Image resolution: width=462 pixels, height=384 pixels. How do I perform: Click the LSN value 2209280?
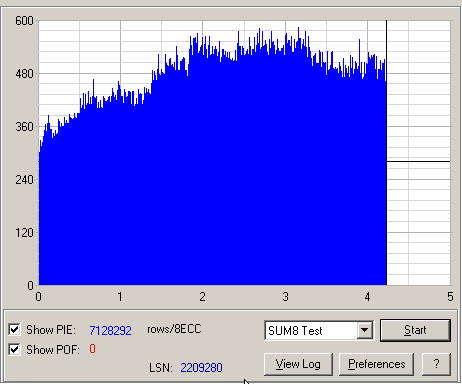pos(201,368)
